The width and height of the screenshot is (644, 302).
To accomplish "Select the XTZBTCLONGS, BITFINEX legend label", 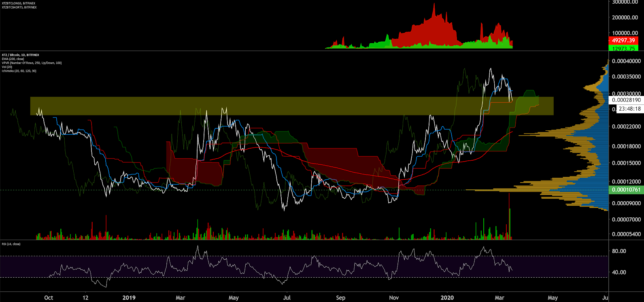I will coord(19,3).
